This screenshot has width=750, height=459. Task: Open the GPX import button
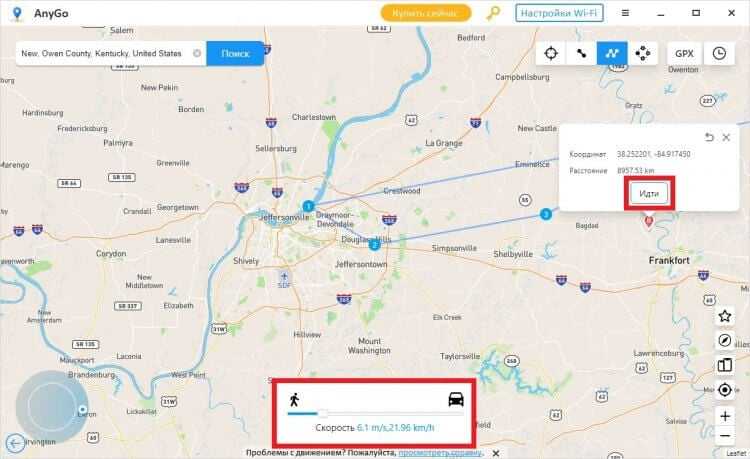684,54
